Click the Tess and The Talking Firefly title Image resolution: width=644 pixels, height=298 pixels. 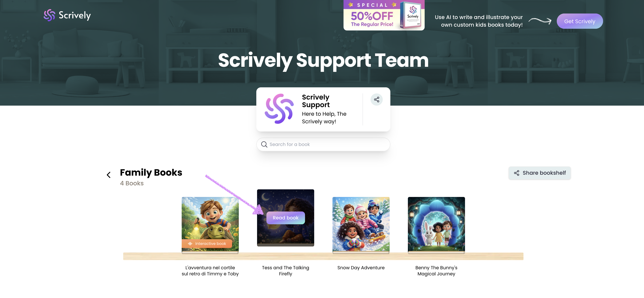tap(285, 271)
